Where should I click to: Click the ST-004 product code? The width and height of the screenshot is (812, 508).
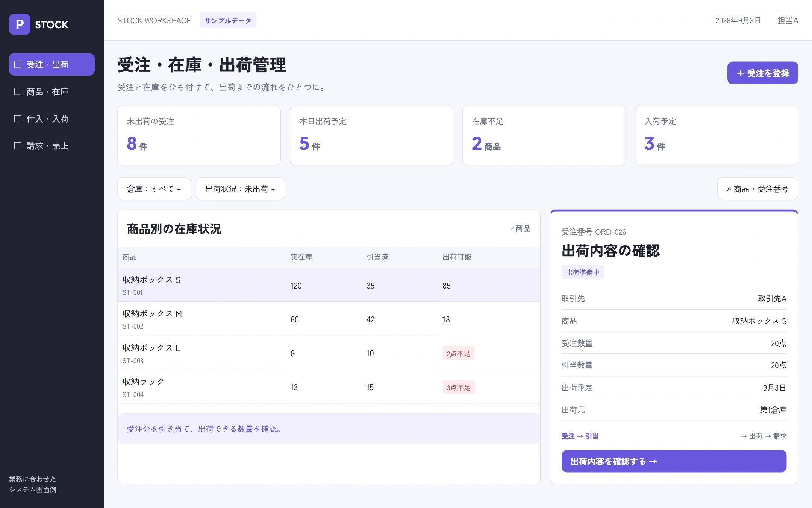133,395
